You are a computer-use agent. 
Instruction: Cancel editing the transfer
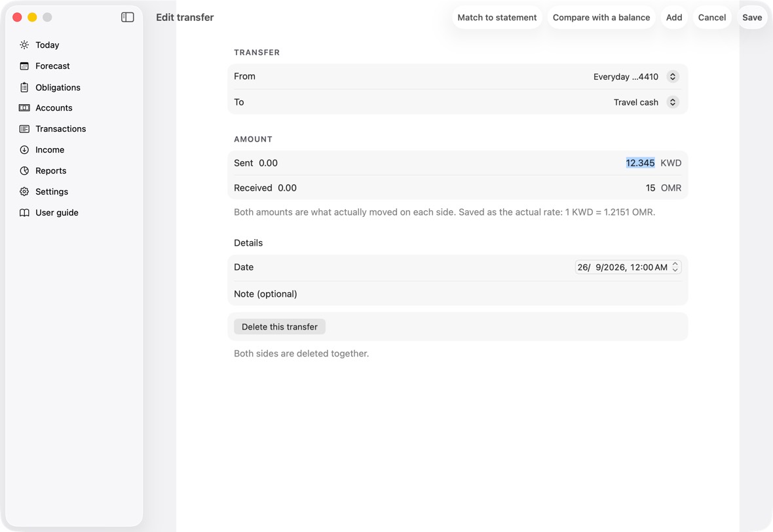712,17
